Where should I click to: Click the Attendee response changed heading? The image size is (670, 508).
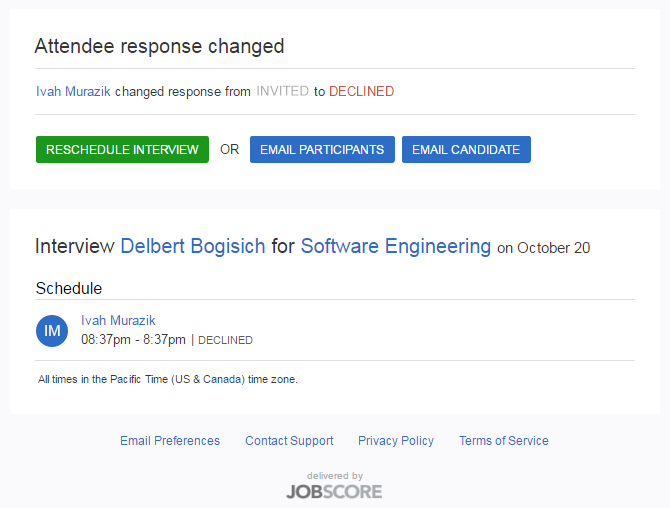pyautogui.click(x=159, y=46)
